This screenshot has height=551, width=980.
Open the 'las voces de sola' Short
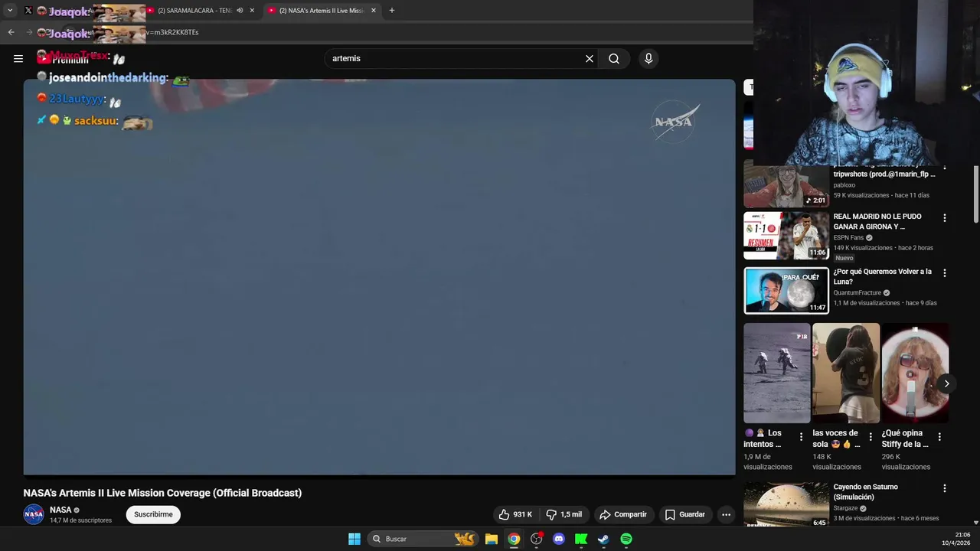click(846, 373)
